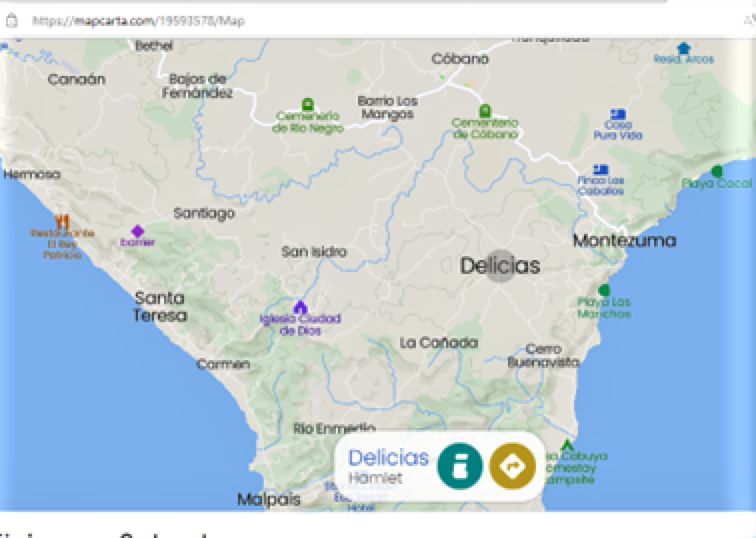Select the Iglesia Ciudad de Dios church icon
Viewport: 756px width, 538px height.
(300, 307)
